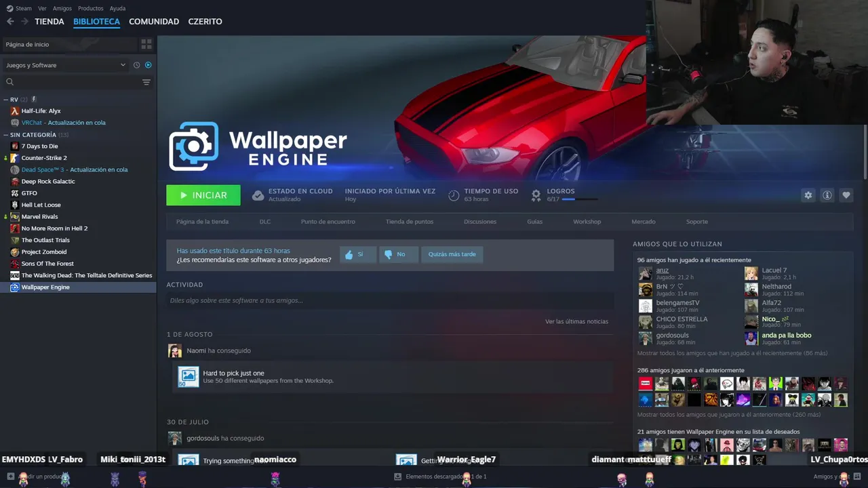The height and width of the screenshot is (488, 868).
Task: Select The Walking Dead Telltale Definitive Series
Action: point(87,275)
